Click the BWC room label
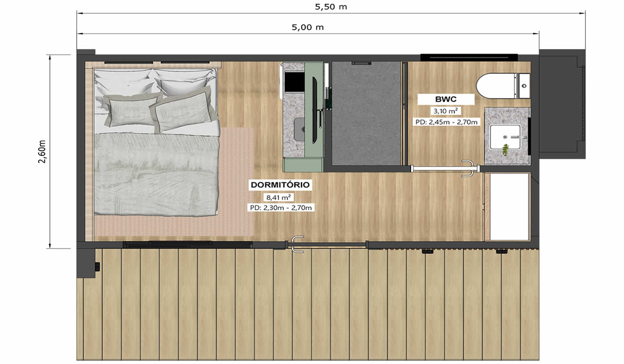The image size is (624, 364). 446,99
